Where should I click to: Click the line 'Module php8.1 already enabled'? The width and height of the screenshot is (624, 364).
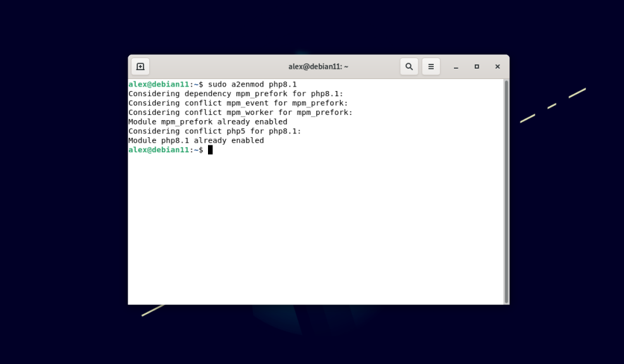click(196, 140)
